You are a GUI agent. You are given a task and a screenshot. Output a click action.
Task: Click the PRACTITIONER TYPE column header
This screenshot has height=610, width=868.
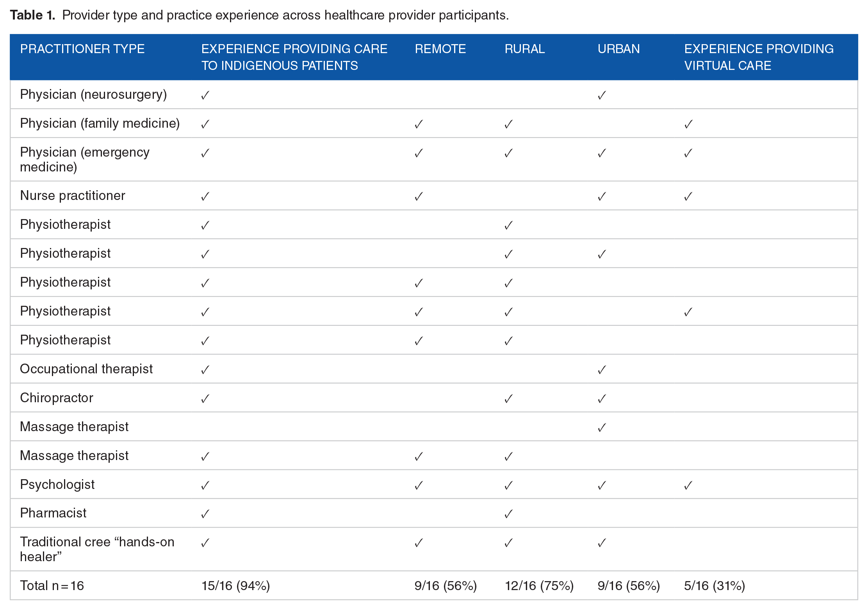coord(82,49)
